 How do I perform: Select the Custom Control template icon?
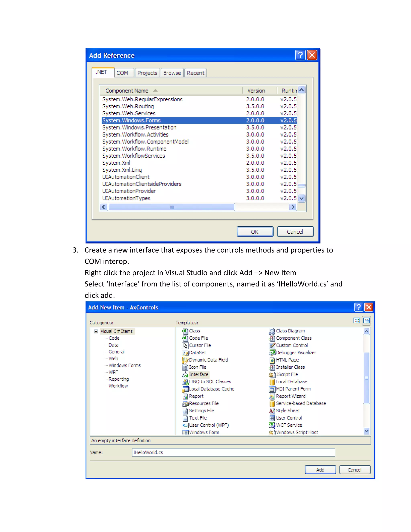pos(272,346)
